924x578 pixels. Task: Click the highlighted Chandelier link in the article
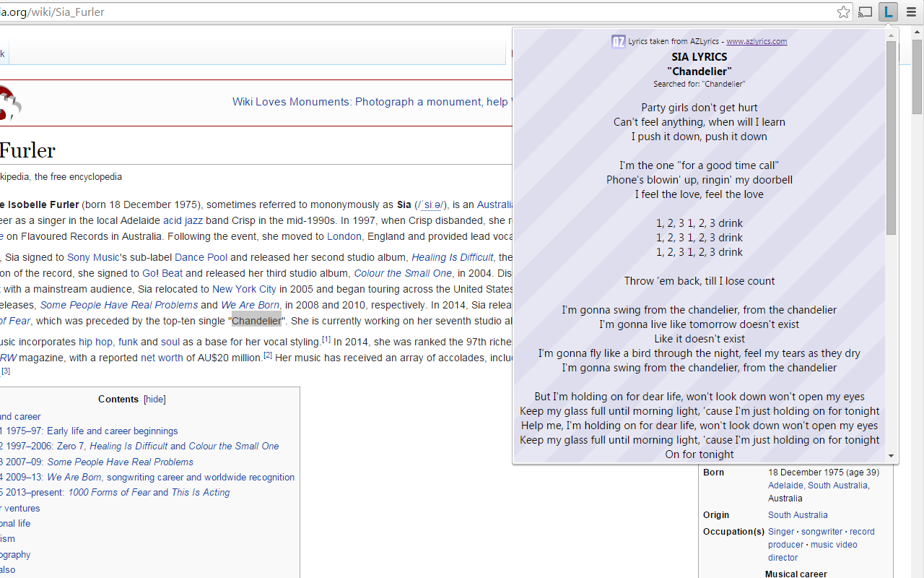[x=256, y=321]
